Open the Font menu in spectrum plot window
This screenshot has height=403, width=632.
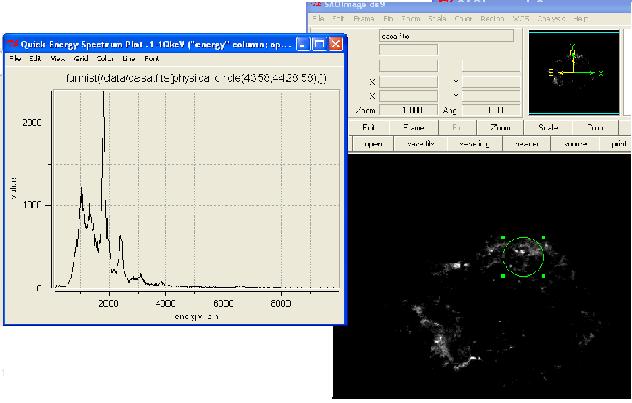click(152, 59)
